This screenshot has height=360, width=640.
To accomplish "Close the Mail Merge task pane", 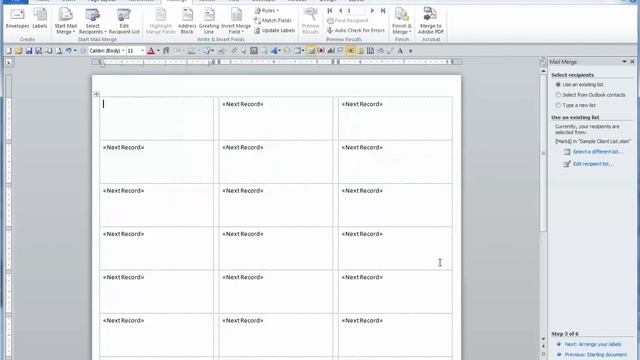I will click(632, 62).
